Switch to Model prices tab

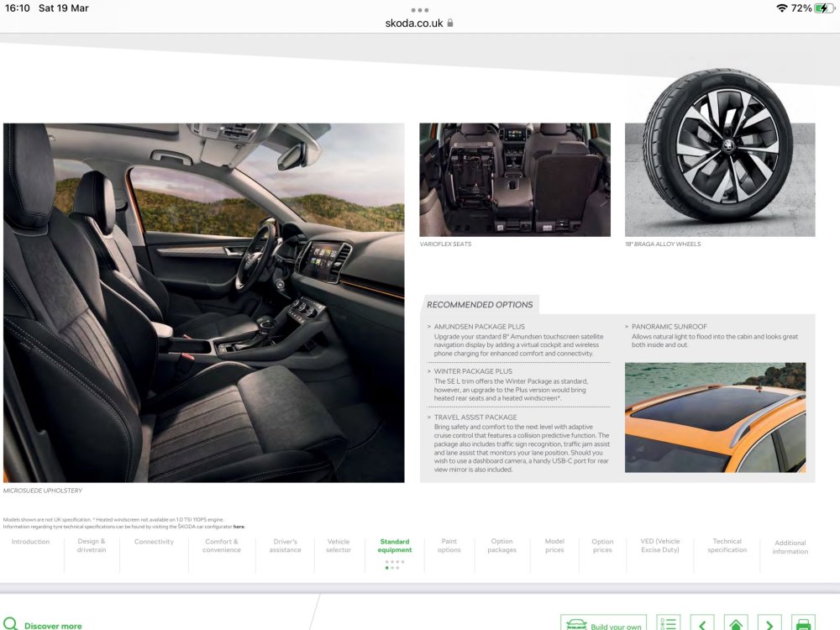pos(554,545)
